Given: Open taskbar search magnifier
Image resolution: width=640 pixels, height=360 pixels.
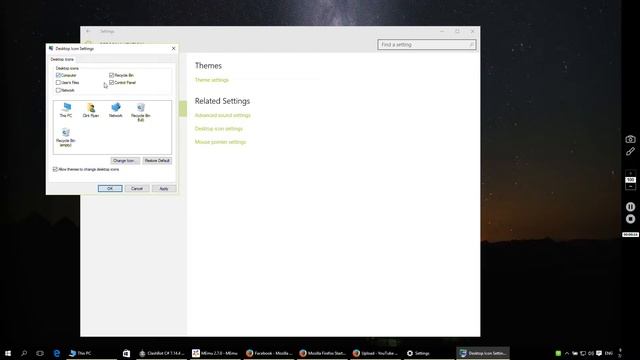Looking at the screenshot, I should click(24, 353).
